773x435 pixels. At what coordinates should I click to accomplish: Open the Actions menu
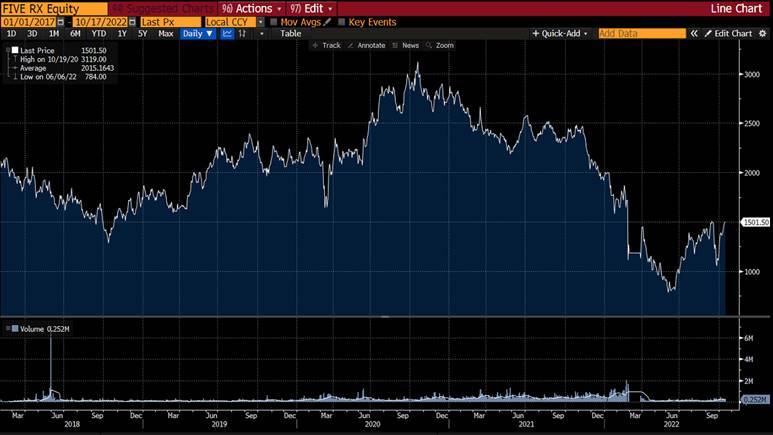(253, 7)
